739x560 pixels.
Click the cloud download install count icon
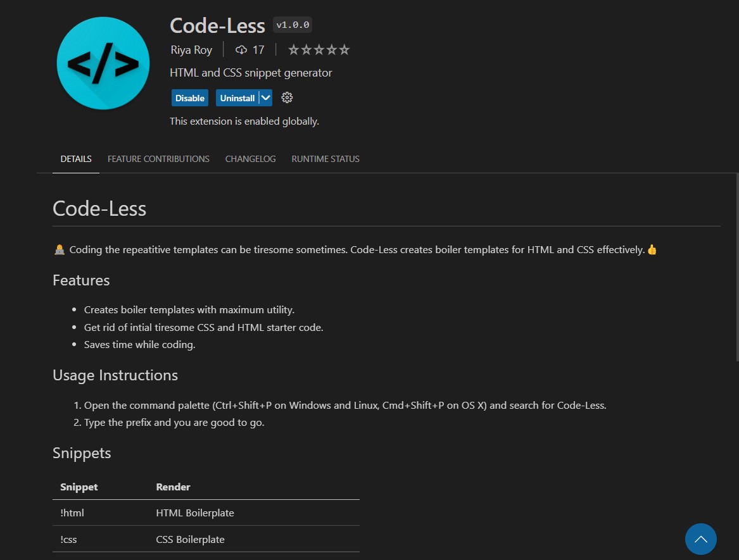click(241, 50)
